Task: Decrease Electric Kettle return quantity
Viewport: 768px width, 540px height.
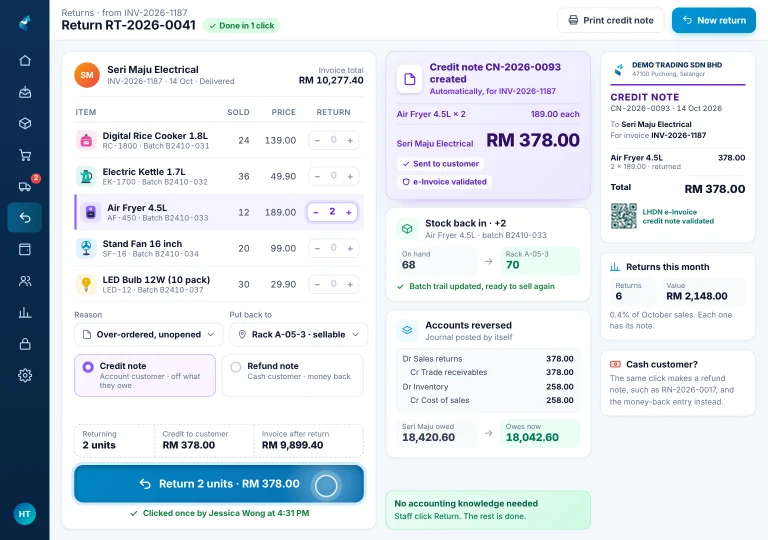Action: point(317,176)
